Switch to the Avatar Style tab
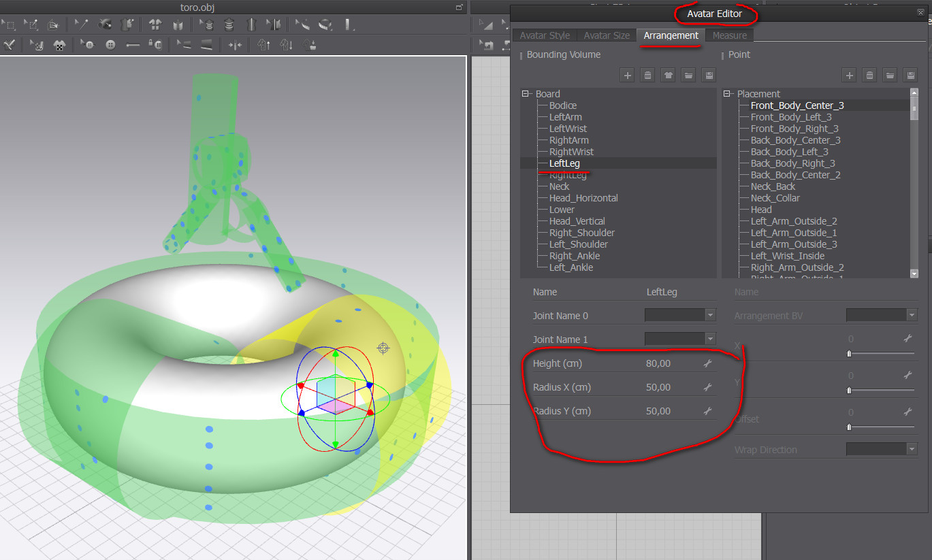Screen dimensions: 932x560 545,35
